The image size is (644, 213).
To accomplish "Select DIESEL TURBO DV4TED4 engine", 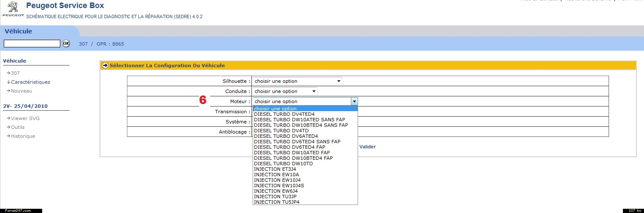I will [x=305, y=114].
